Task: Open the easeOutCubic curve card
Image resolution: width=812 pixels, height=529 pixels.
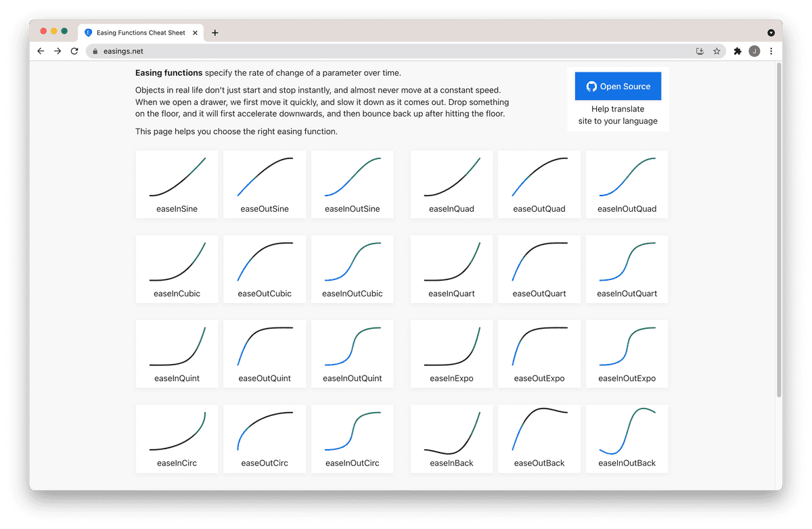Action: click(265, 269)
